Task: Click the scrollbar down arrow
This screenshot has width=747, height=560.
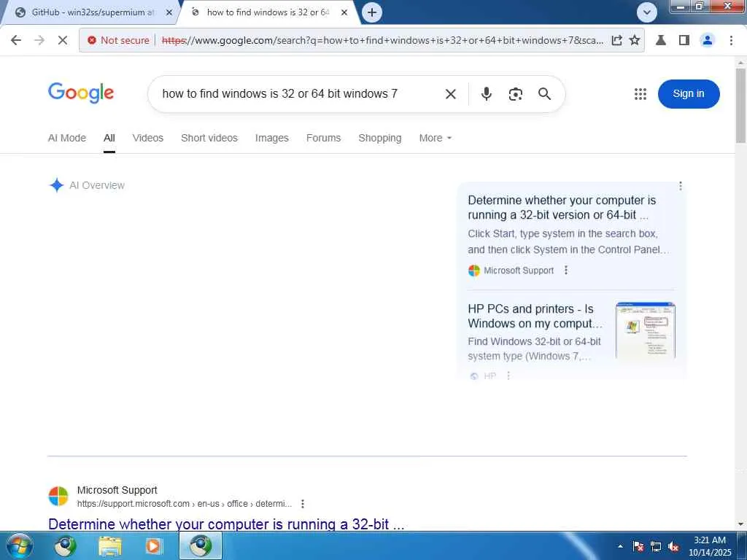Action: click(x=740, y=524)
